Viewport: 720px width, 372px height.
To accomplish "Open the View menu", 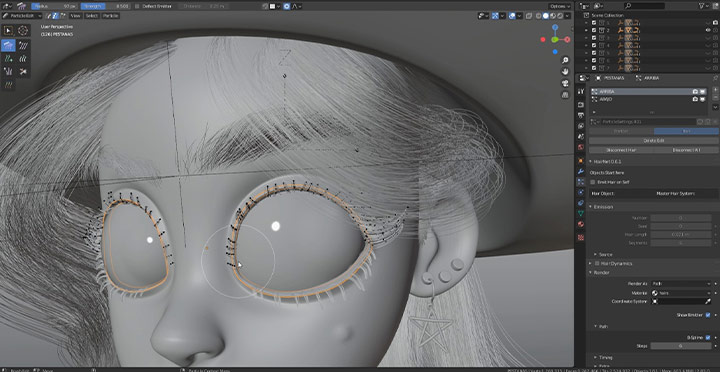I will coord(75,16).
